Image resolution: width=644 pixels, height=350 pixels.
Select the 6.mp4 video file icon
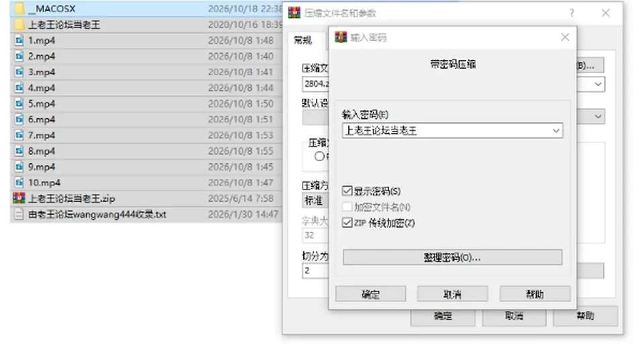coord(19,120)
